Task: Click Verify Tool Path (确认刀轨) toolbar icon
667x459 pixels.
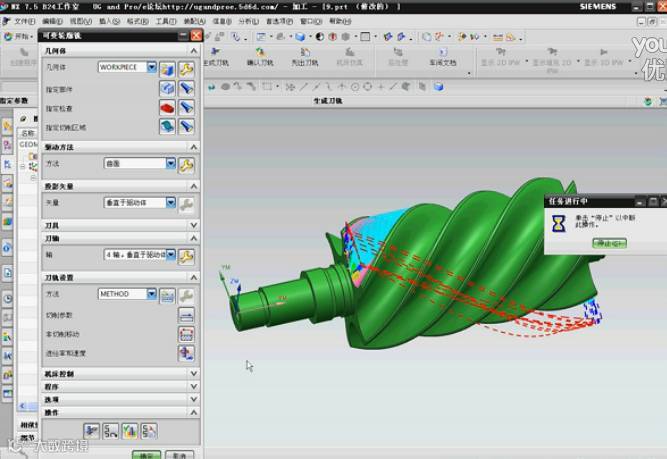Action: [260, 57]
